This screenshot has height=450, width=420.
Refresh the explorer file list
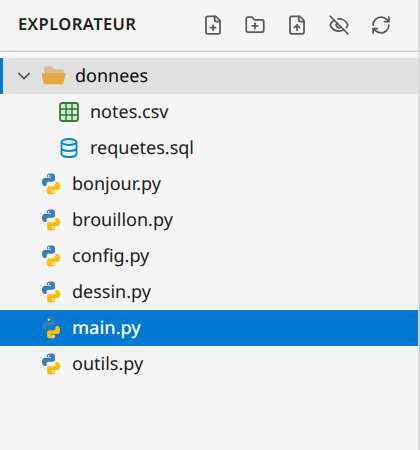pos(381,25)
